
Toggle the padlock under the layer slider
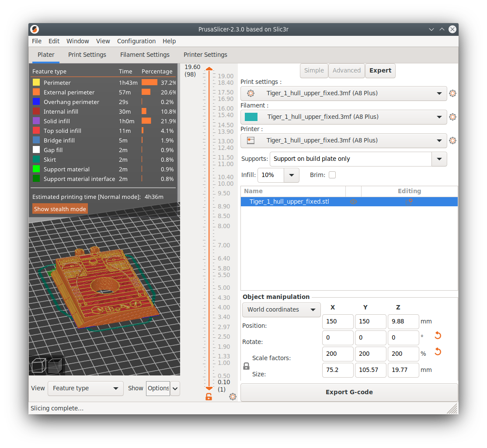[209, 396]
